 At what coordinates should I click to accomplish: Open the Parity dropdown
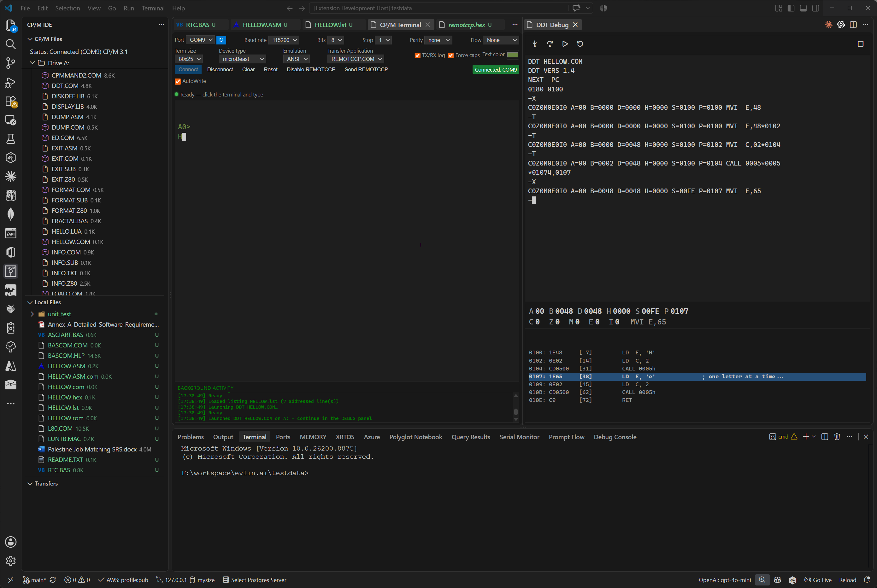[438, 40]
